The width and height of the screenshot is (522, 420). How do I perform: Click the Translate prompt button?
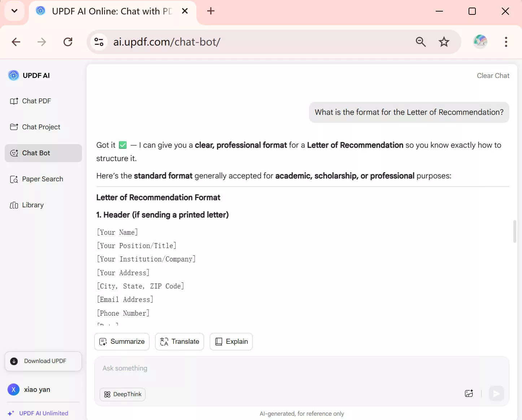(179, 342)
